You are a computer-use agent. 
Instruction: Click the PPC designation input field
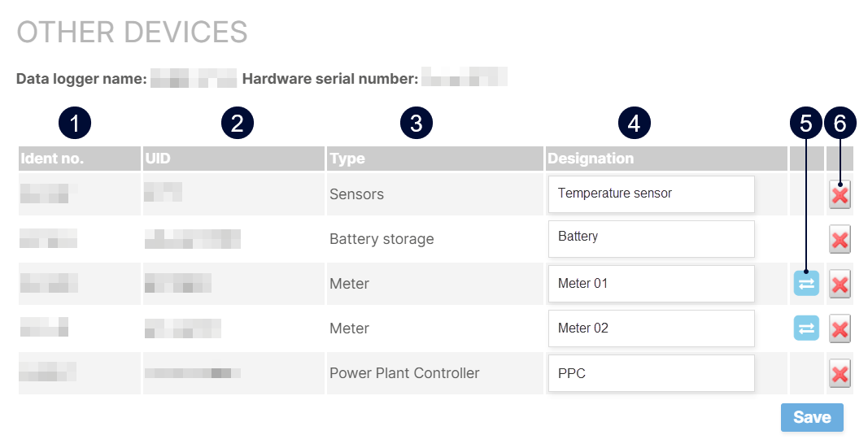[651, 373]
